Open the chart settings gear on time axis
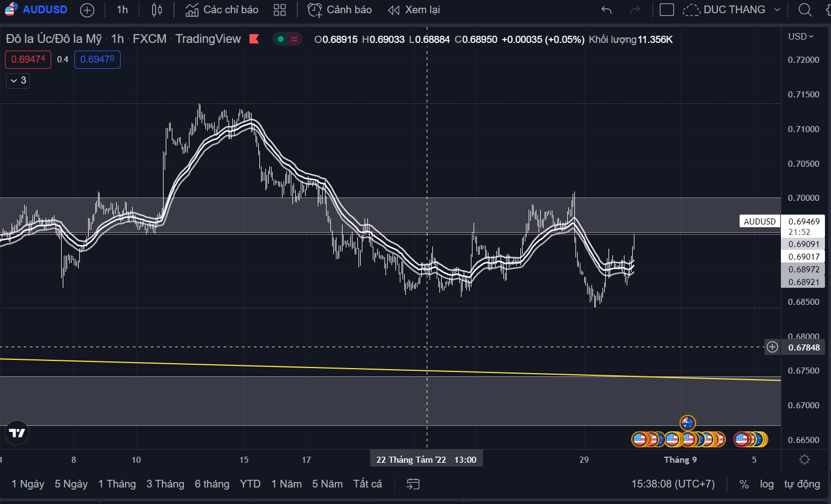The height and width of the screenshot is (504, 831). [805, 459]
